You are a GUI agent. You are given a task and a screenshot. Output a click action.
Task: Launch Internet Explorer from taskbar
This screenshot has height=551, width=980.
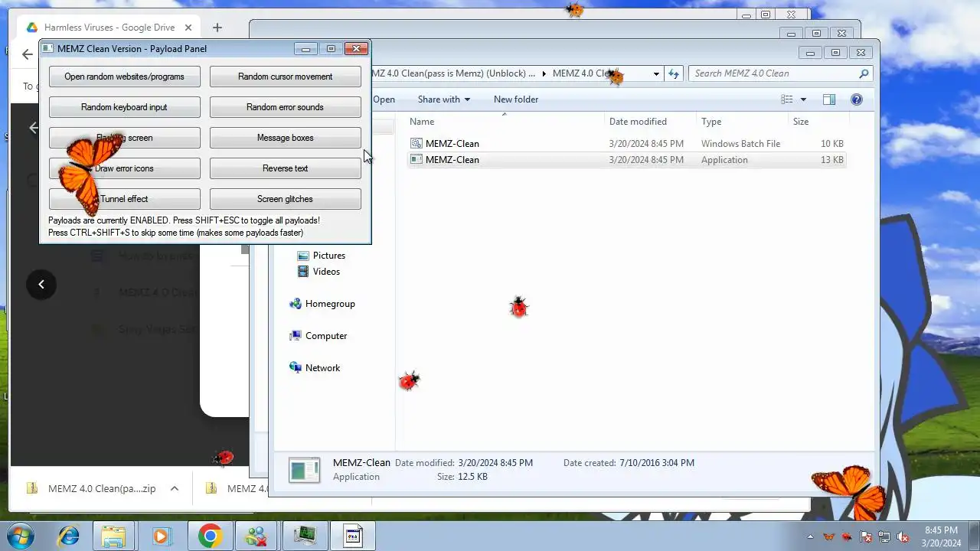(69, 536)
